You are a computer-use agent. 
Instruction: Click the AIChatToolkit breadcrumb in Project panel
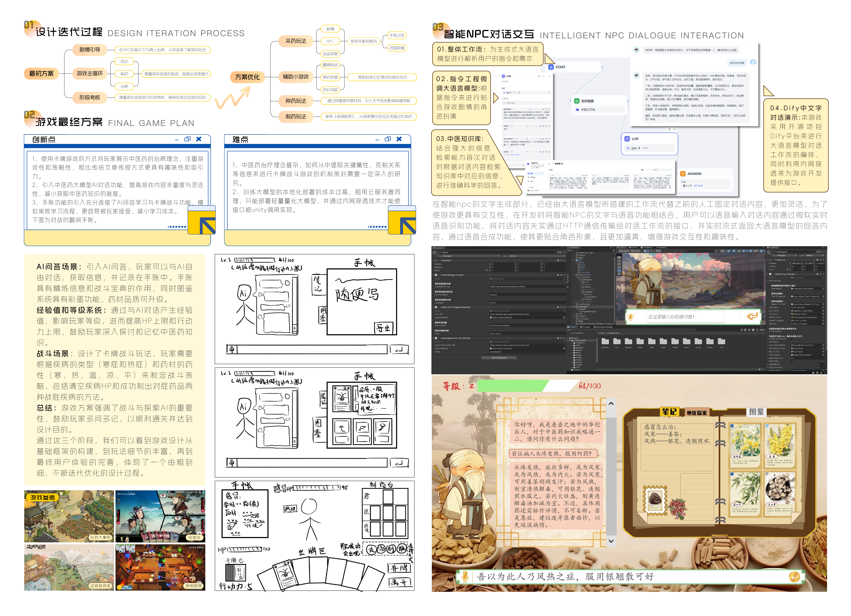[614, 333]
